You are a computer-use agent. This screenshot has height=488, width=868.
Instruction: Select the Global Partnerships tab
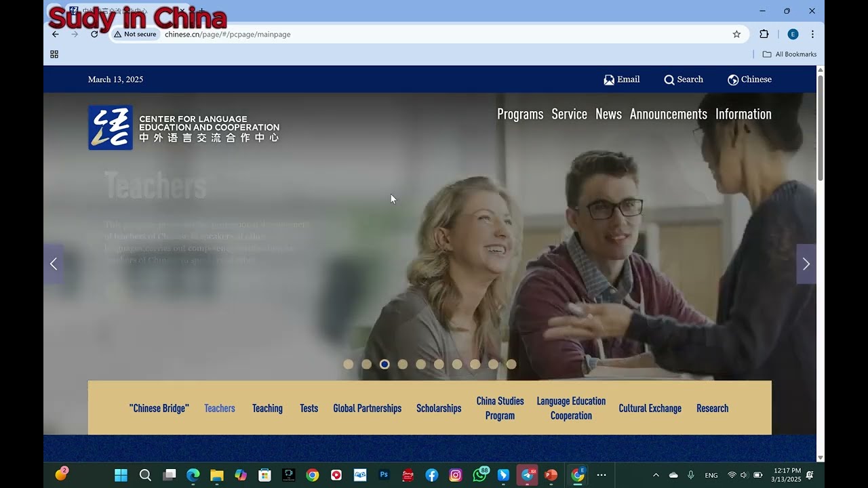point(367,408)
